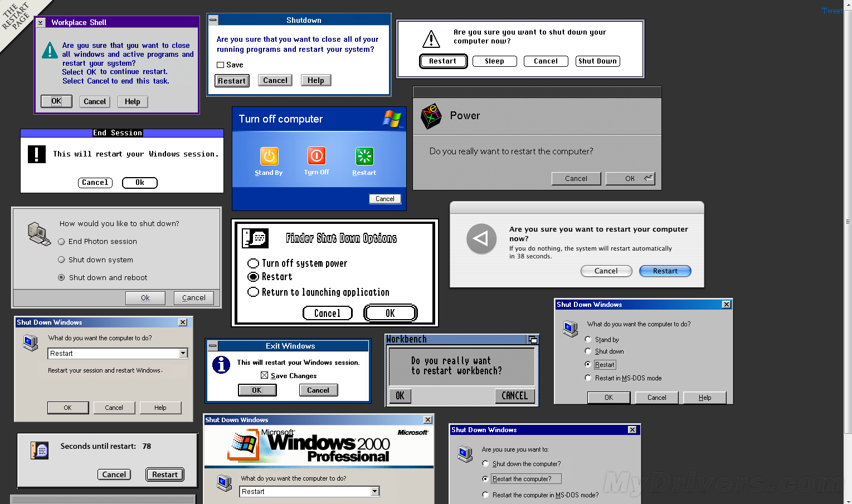852x504 pixels.
Task: Click Help in Shut Down Windows radio dialog
Action: click(705, 398)
